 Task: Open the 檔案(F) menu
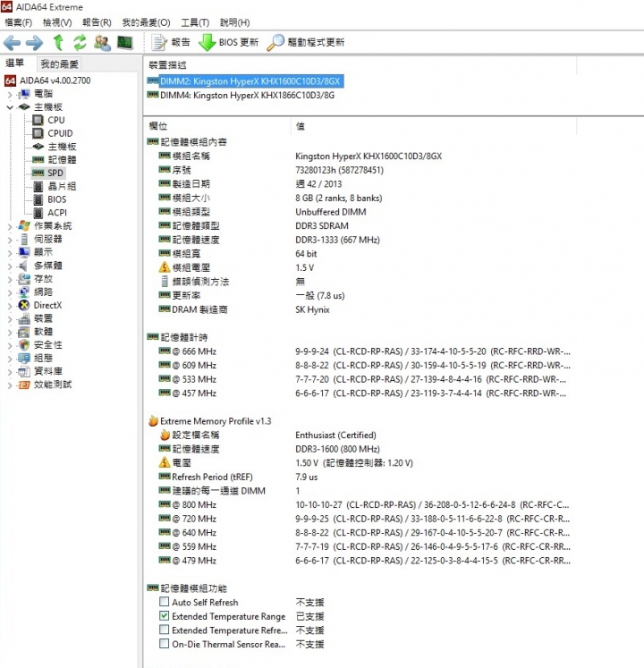click(x=18, y=22)
